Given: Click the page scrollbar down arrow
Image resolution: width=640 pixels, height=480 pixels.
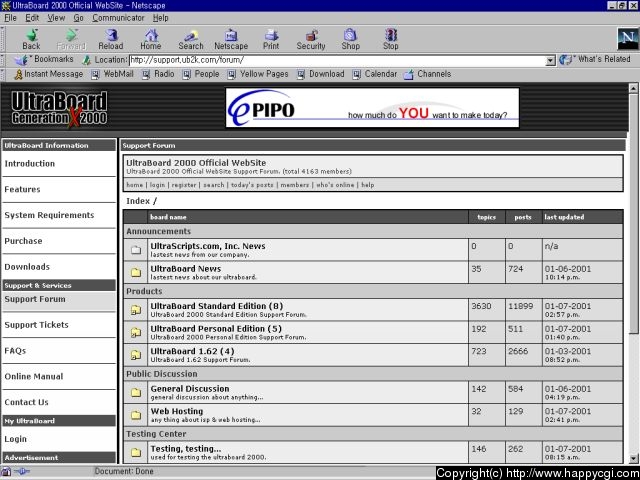Looking at the screenshot, I should click(633, 458).
